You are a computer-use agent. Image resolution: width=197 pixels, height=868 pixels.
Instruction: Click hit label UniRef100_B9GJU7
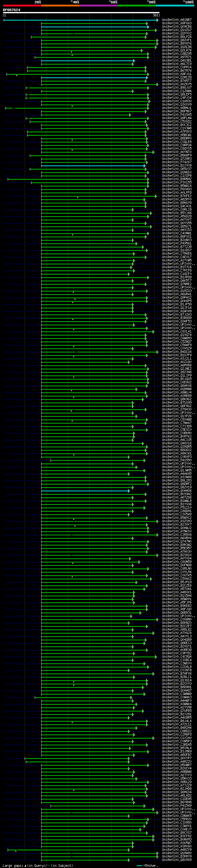click(176, 88)
